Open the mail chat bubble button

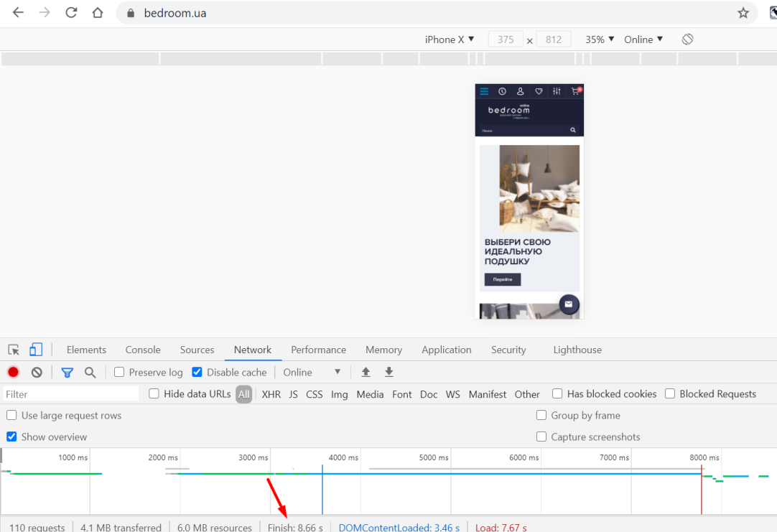tap(569, 304)
